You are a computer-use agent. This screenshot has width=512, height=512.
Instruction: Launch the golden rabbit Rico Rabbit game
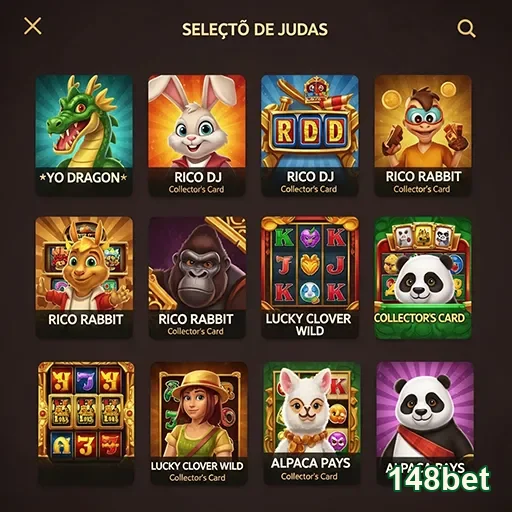click(84, 277)
